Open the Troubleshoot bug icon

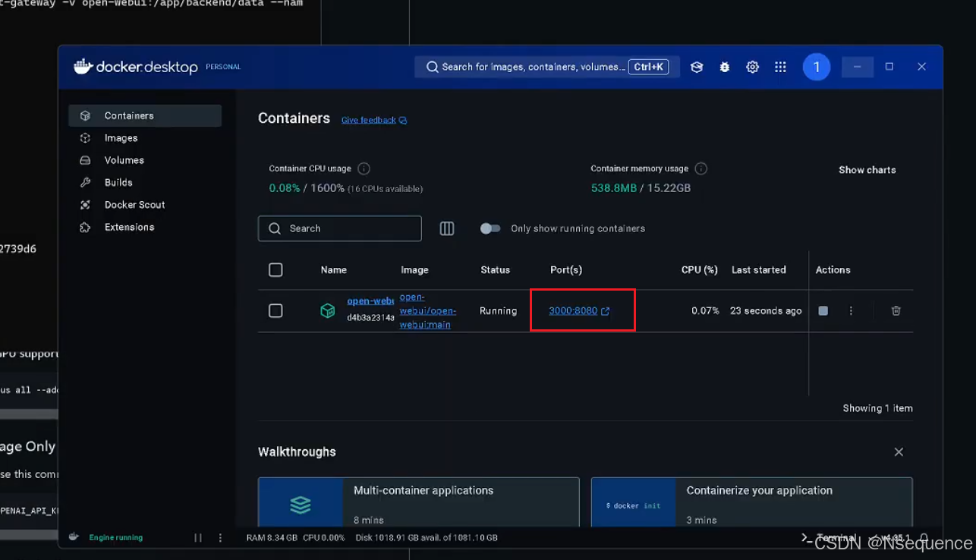725,67
